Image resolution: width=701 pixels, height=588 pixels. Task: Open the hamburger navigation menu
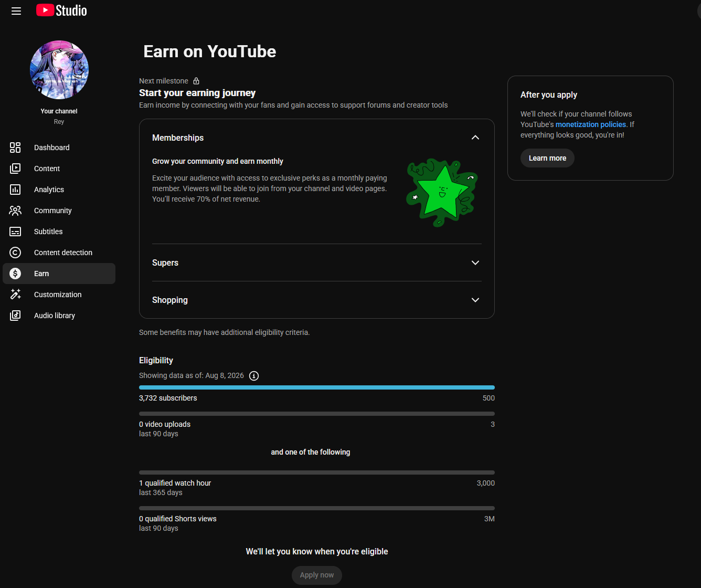point(16,11)
